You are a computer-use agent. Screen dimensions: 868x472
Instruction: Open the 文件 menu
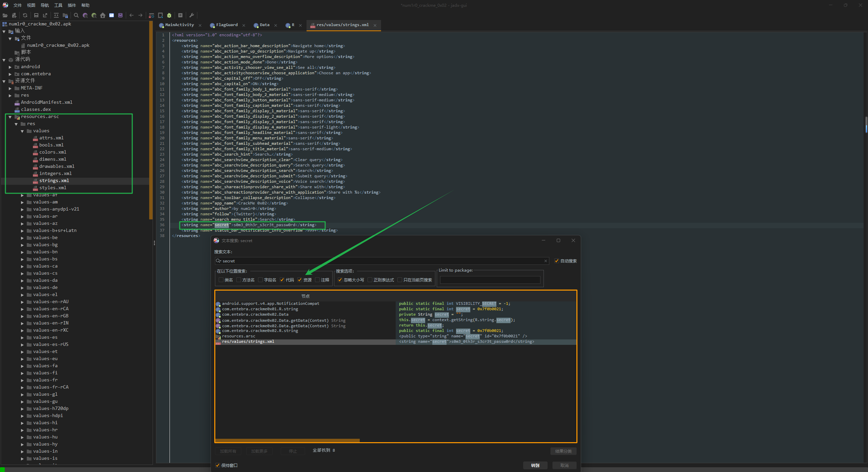click(17, 5)
